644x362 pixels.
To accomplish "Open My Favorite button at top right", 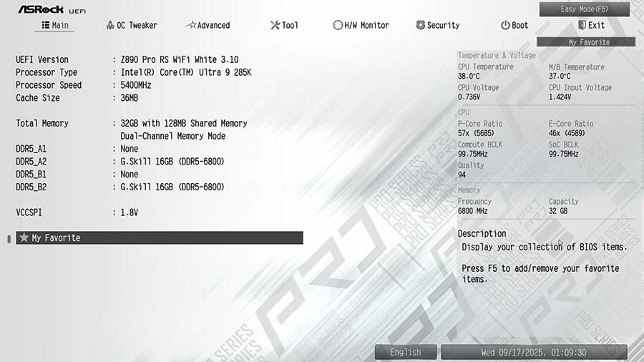I will coord(588,42).
